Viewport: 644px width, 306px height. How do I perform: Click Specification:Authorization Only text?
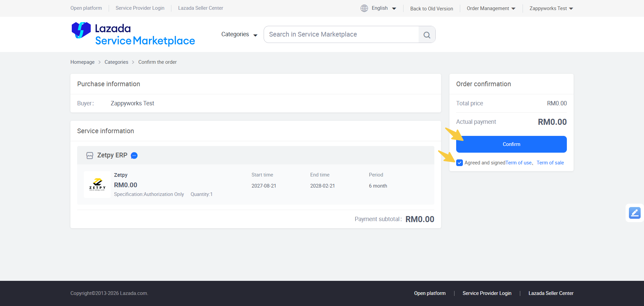[x=149, y=194]
